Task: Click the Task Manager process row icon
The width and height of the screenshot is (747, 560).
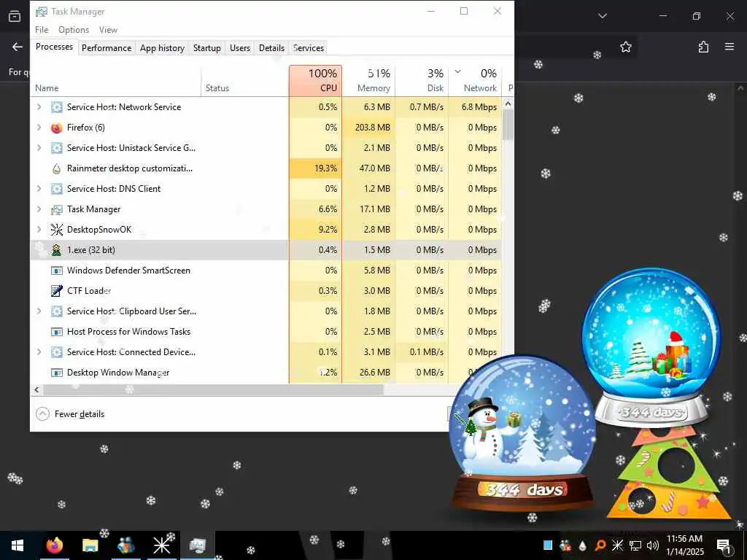Action: tap(57, 209)
